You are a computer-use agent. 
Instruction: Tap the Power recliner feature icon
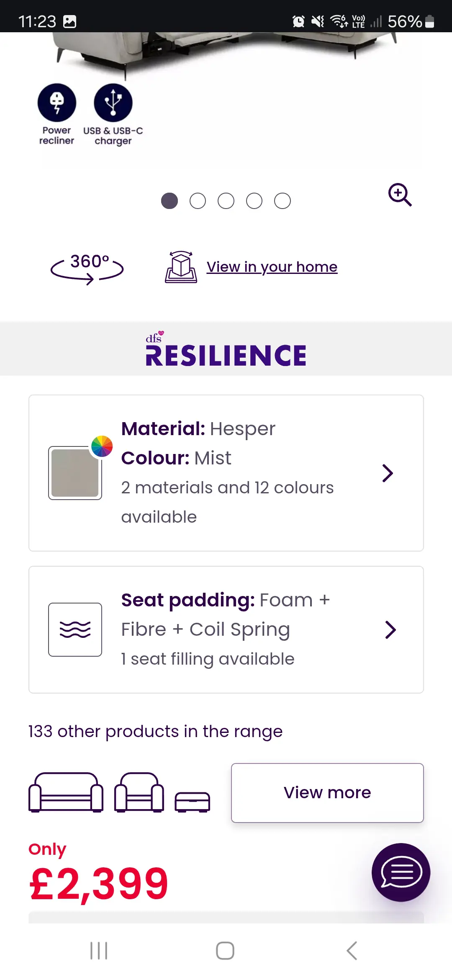[57, 103]
